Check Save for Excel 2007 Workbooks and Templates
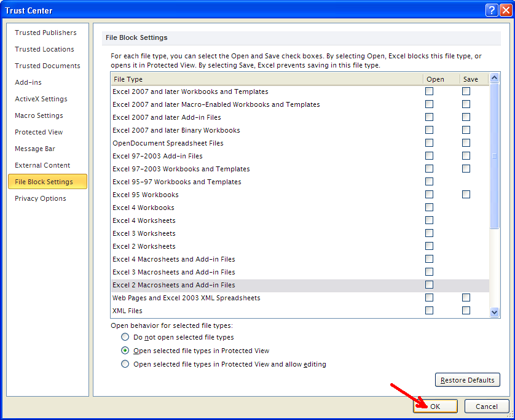This screenshot has width=515, height=420. point(466,91)
